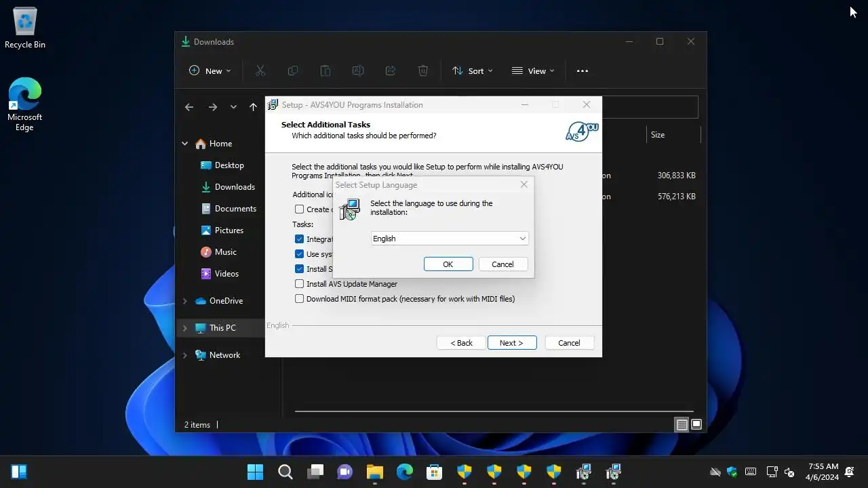Open the Chat icon on the taskbar
The width and height of the screenshot is (868, 488).
[x=345, y=472]
